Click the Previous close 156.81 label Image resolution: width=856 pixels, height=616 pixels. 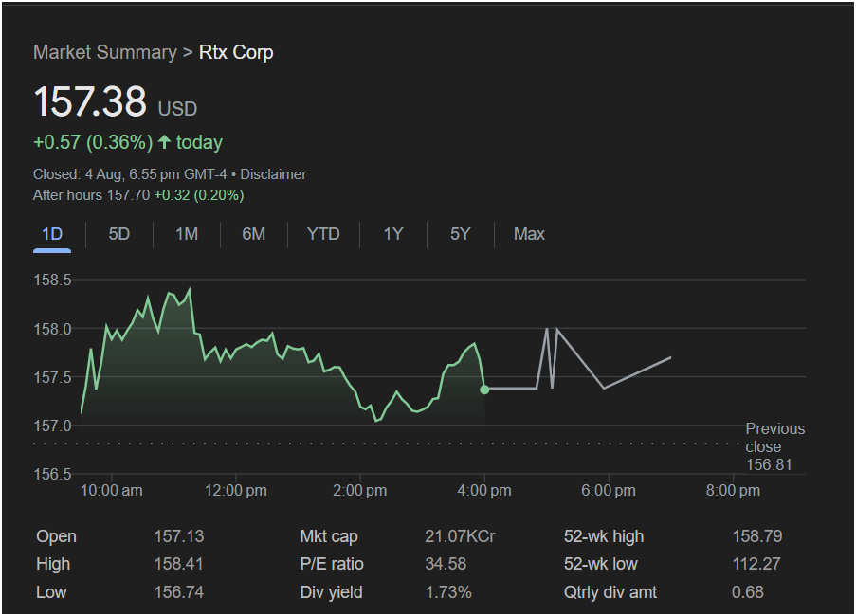pyautogui.click(x=775, y=447)
